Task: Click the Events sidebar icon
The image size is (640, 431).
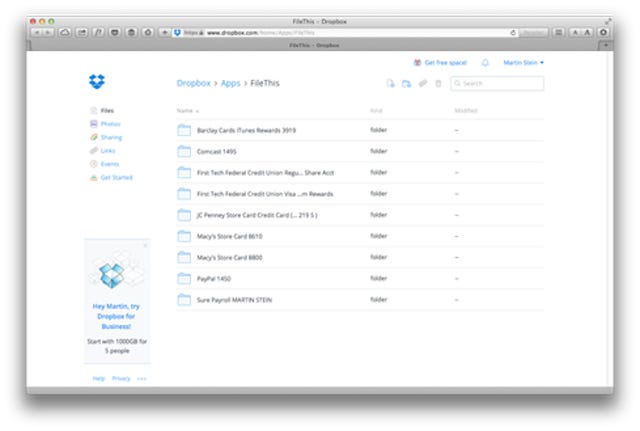Action: (93, 164)
